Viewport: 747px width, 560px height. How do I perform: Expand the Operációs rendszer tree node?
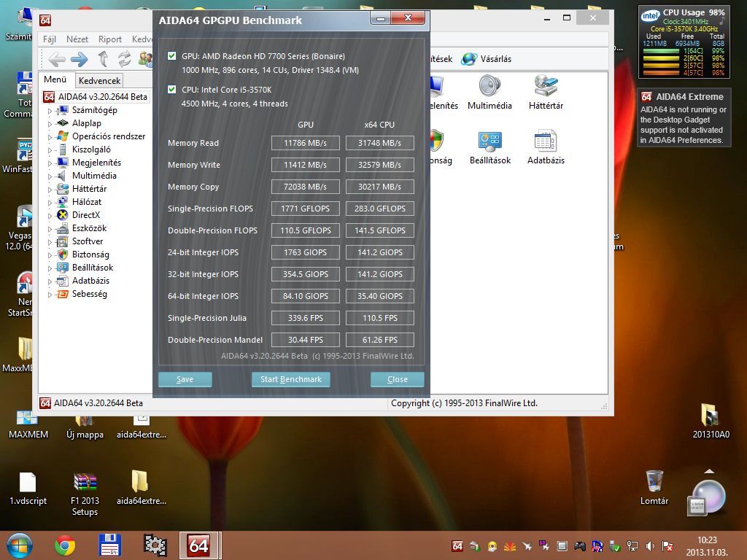[50, 136]
